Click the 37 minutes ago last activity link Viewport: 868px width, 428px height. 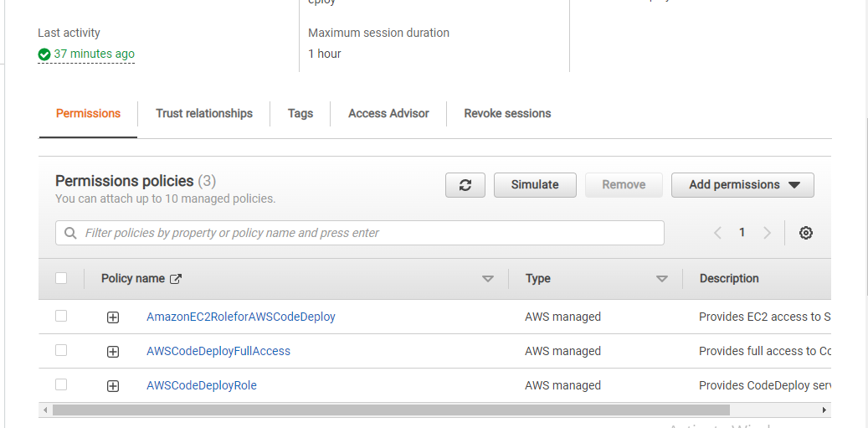pyautogui.click(x=94, y=54)
